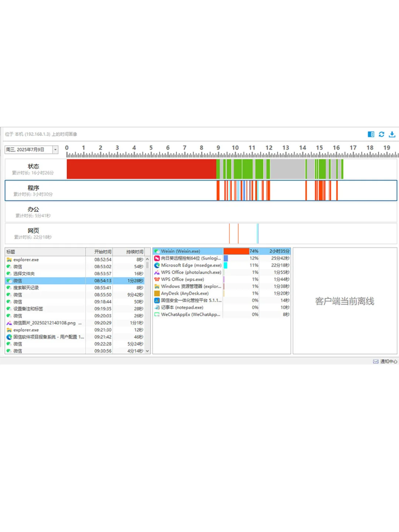Image resolution: width=399 pixels, height=532 pixels.
Task: Sort by the 标题 column header
Action: (45, 252)
